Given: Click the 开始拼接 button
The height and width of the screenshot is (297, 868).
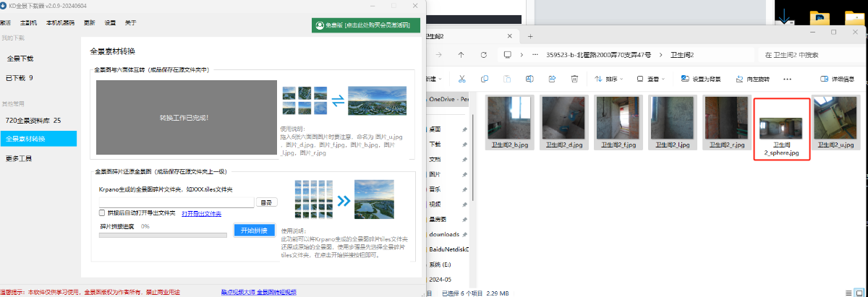Looking at the screenshot, I should 254,231.
